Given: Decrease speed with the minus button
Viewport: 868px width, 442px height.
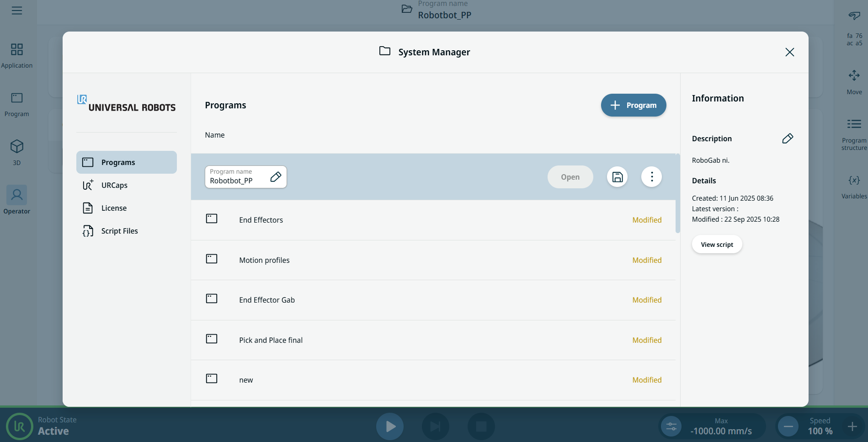Looking at the screenshot, I should point(788,426).
